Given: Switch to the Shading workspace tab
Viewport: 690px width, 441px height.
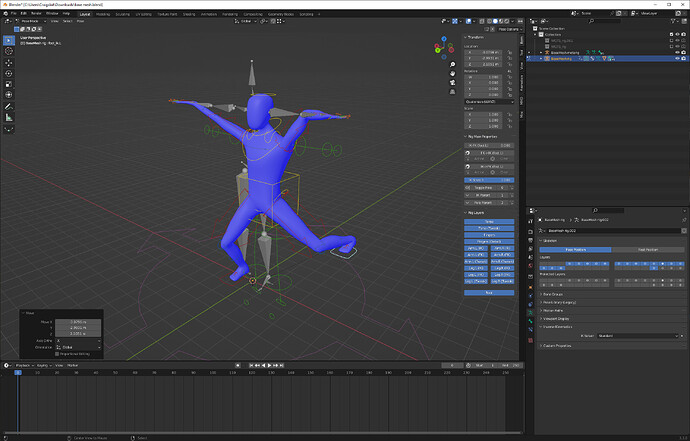Looking at the screenshot, I should point(189,14).
